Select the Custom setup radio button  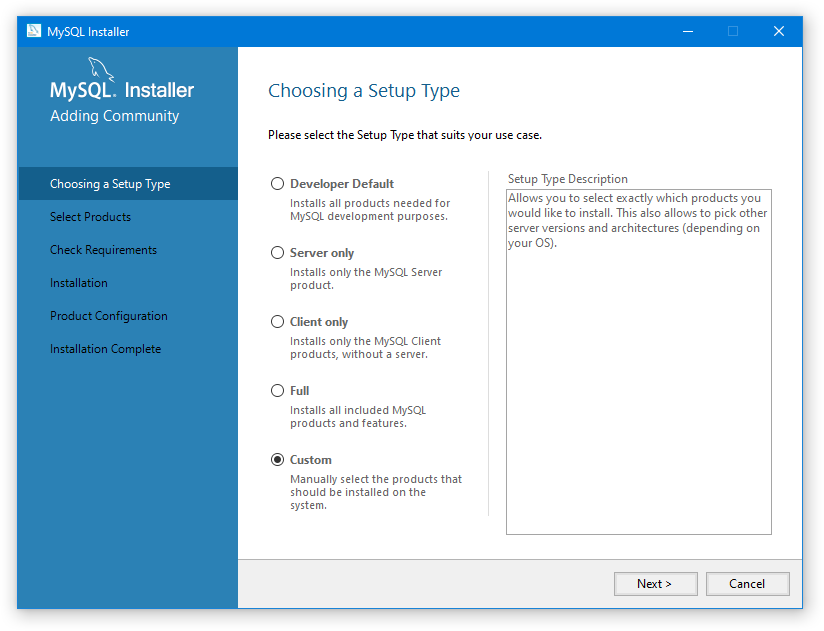(x=278, y=460)
